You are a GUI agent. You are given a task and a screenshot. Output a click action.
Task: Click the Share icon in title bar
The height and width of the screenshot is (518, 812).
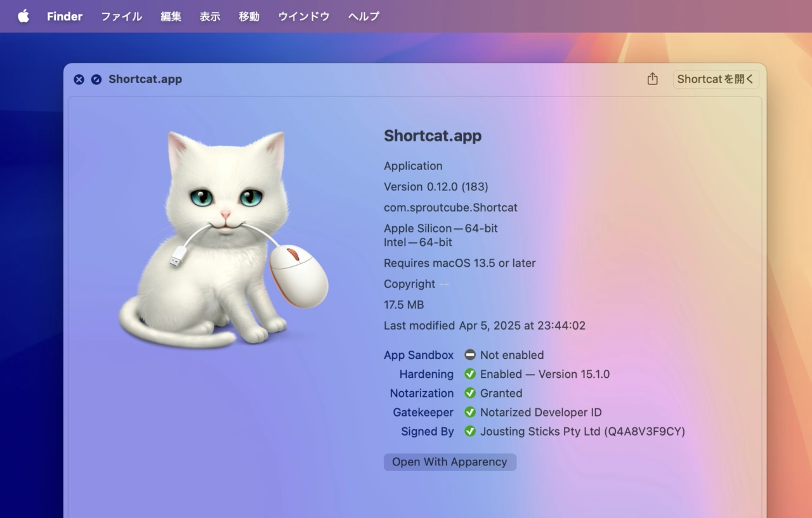click(x=652, y=79)
